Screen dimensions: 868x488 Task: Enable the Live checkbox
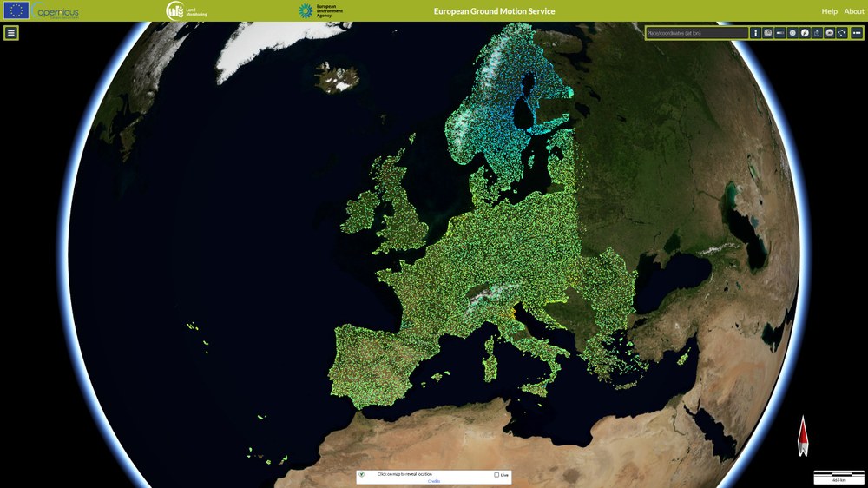pos(496,475)
